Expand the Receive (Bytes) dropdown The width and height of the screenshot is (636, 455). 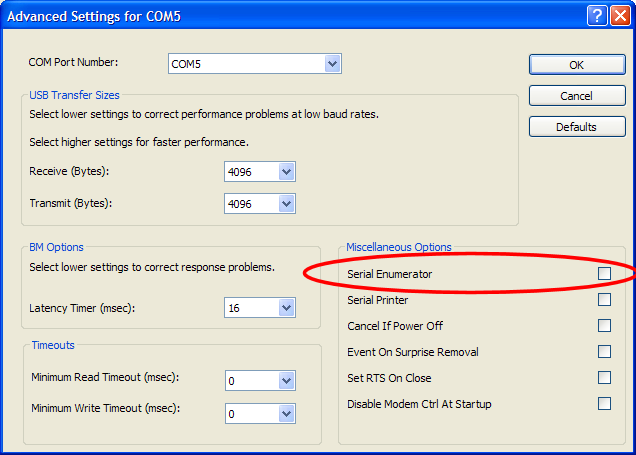pos(286,172)
